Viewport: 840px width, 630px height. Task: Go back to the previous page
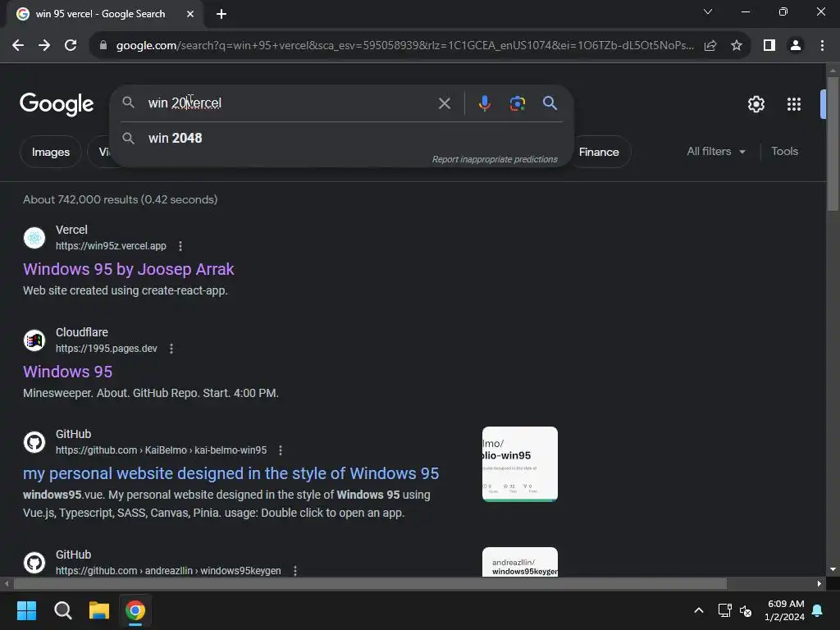(18, 46)
